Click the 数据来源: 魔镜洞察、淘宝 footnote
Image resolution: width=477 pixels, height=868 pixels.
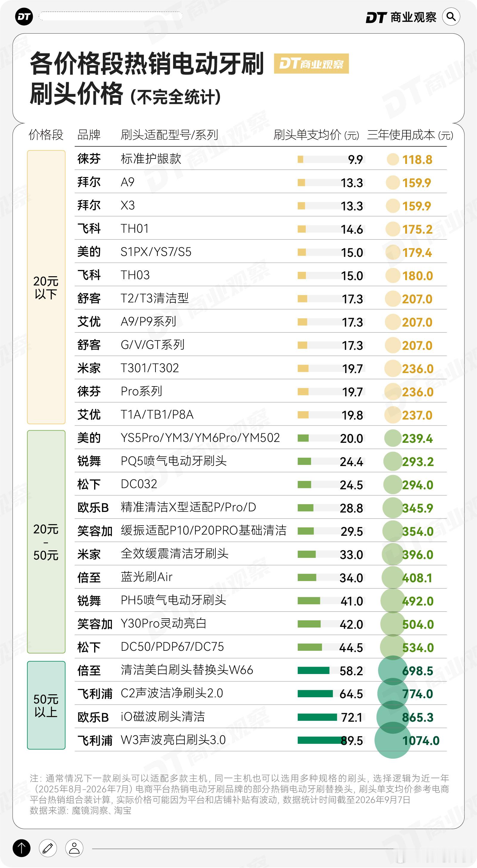tap(80, 811)
